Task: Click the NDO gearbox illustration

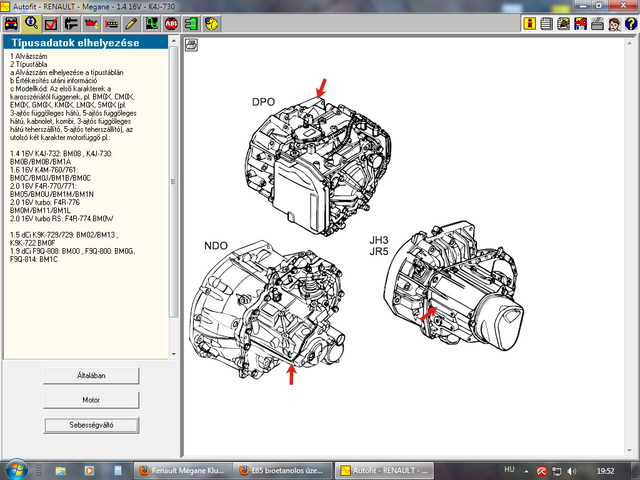Action: pos(267,309)
